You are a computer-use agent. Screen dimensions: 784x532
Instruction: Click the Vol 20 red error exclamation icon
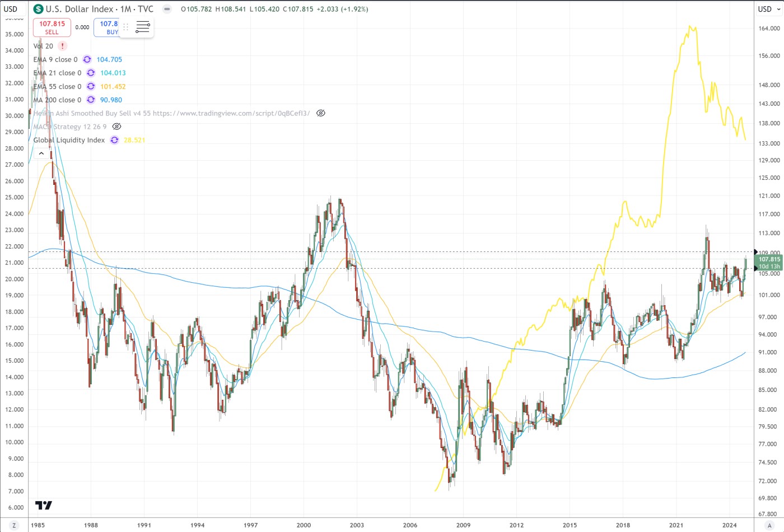[x=63, y=46]
